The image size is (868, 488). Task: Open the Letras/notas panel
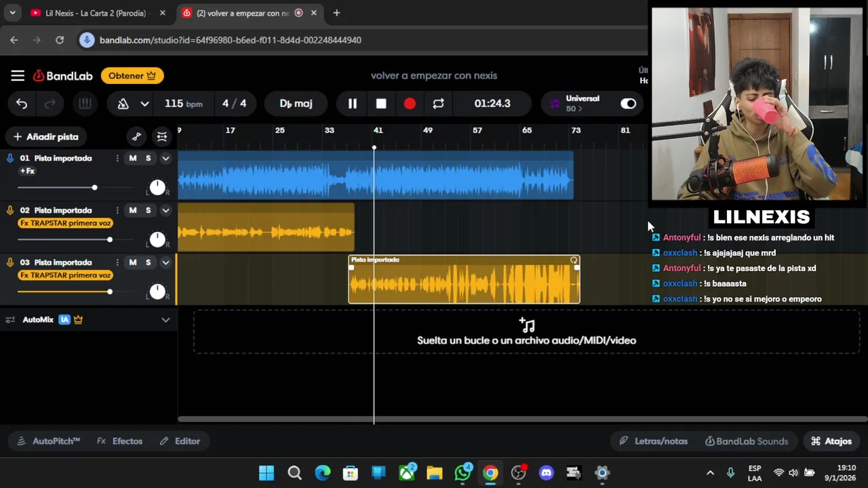coord(654,441)
